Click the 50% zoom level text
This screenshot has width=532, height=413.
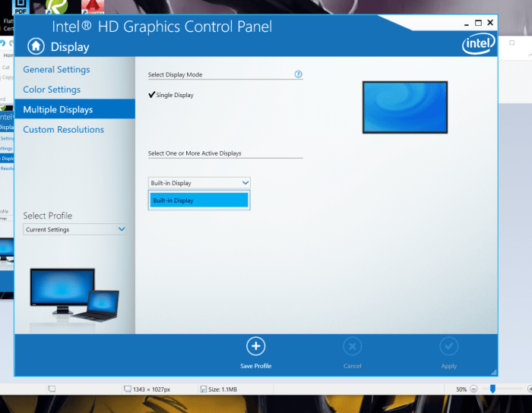[461, 389]
